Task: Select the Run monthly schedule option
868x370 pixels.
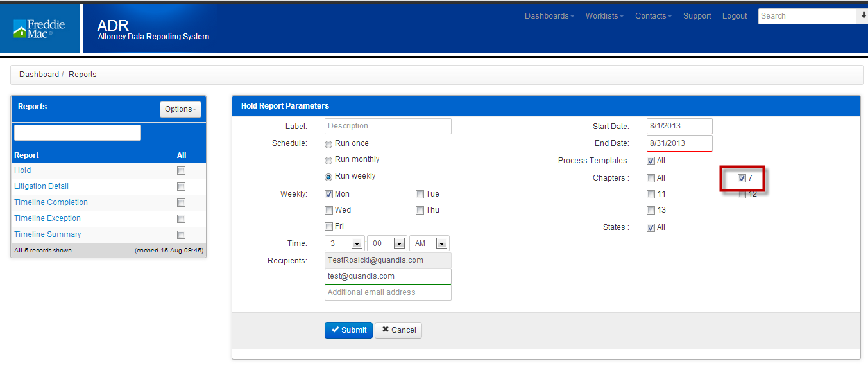Action: (328, 160)
